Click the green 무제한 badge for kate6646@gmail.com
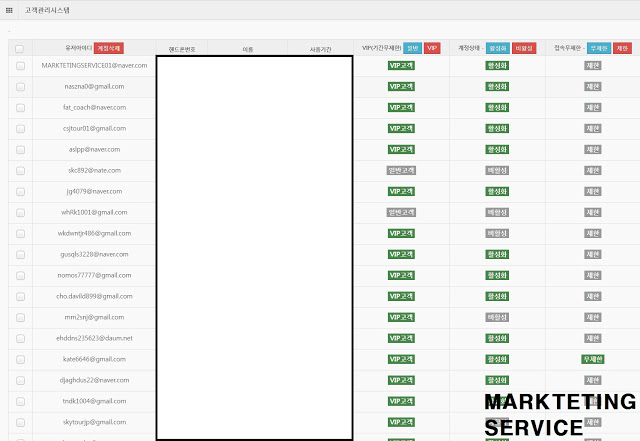Viewport: 640px width, 441px height. coord(593,359)
